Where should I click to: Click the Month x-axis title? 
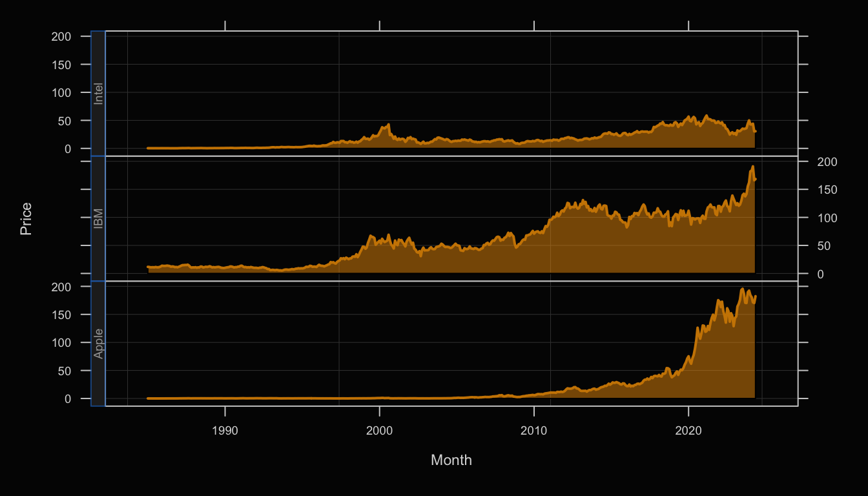(451, 460)
